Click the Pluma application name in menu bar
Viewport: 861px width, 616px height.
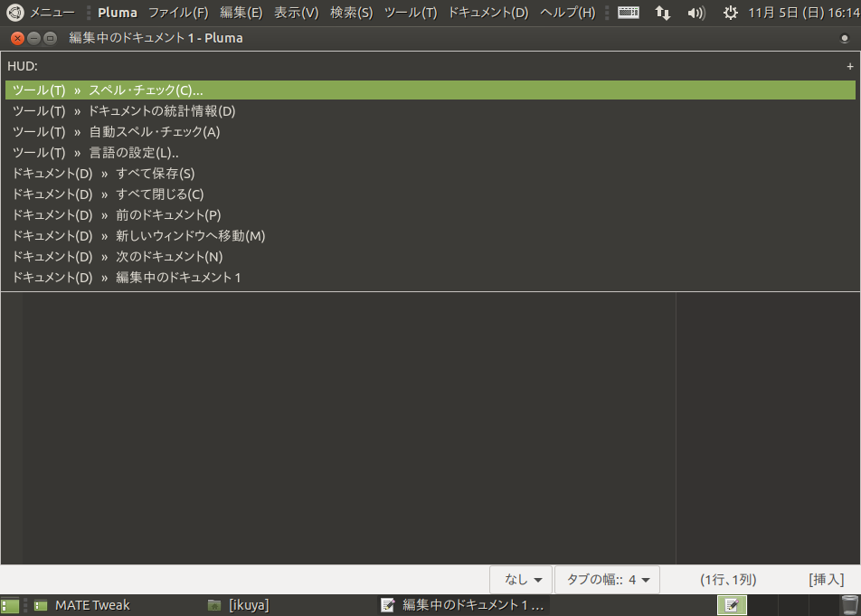pyautogui.click(x=118, y=13)
